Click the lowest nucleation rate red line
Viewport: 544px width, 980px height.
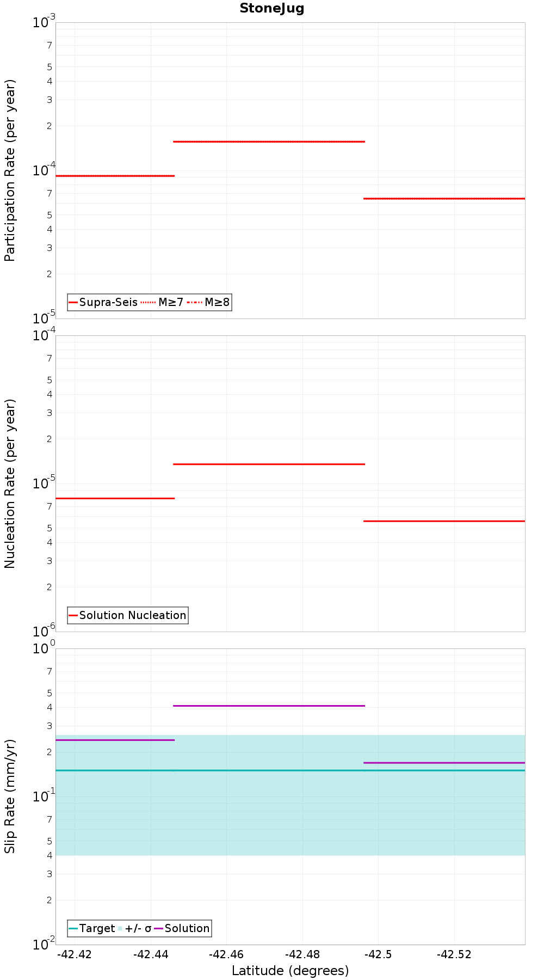444,521
